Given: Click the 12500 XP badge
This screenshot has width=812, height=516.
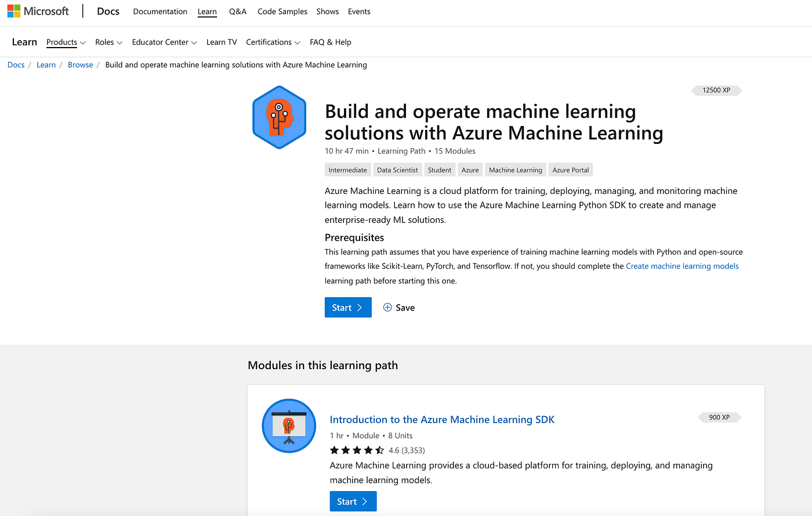Looking at the screenshot, I should (x=716, y=90).
